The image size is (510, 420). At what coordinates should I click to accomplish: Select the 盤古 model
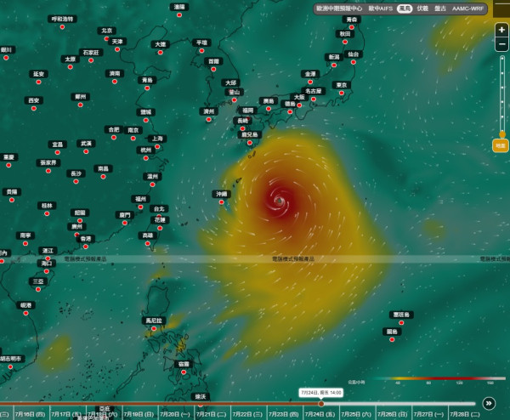click(x=440, y=9)
